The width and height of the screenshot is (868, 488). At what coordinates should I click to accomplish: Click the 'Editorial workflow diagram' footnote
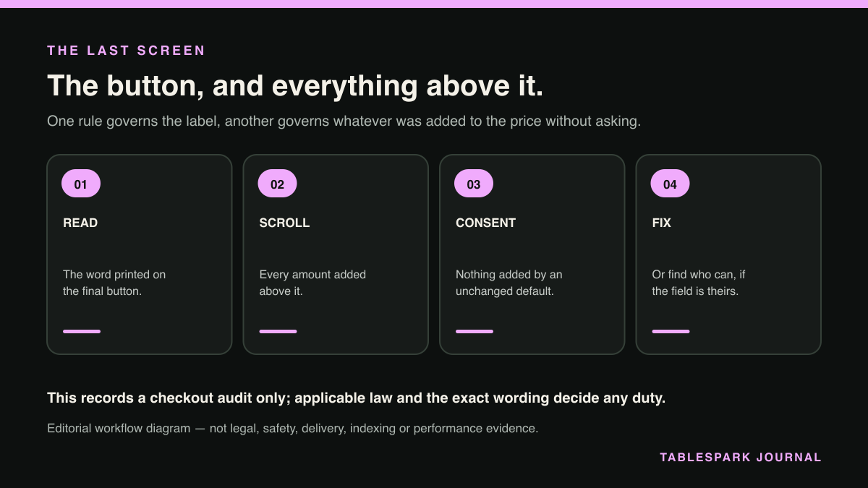(293, 429)
